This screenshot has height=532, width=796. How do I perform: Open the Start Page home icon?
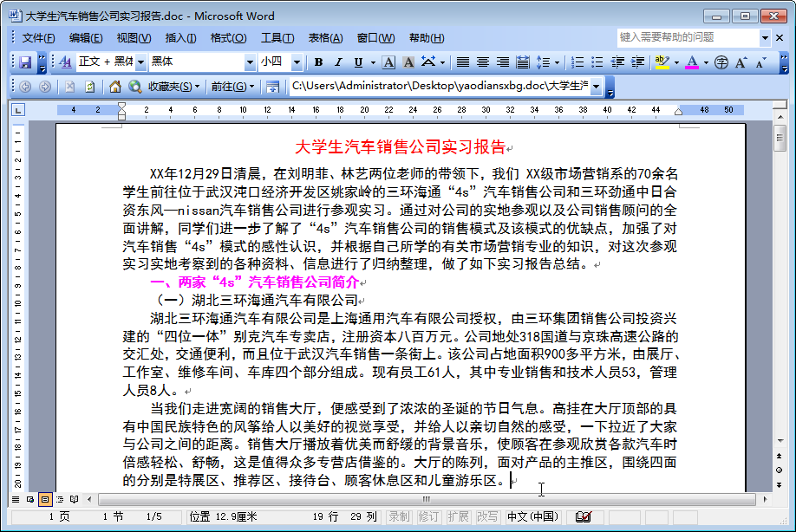point(115,87)
